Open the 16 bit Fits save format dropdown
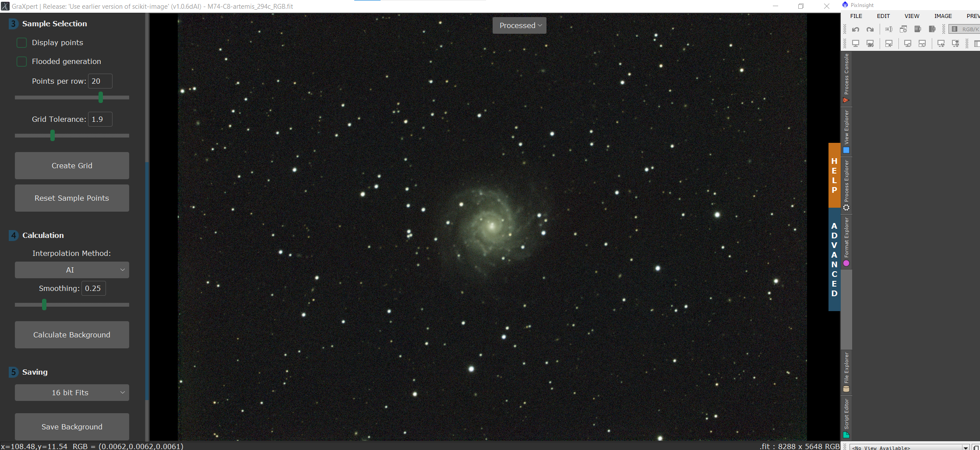This screenshot has width=980, height=450. click(72, 393)
